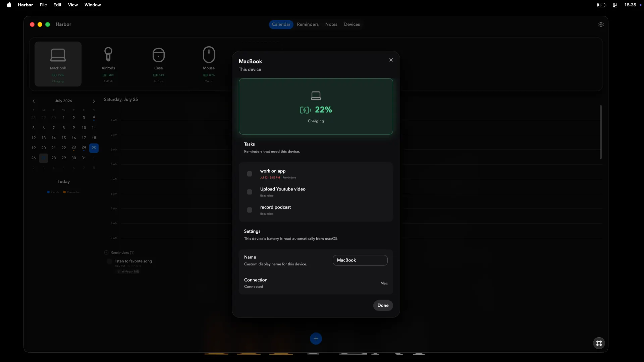644x362 pixels.
Task: Select July 28 in mini calendar
Action: [x=54, y=158]
